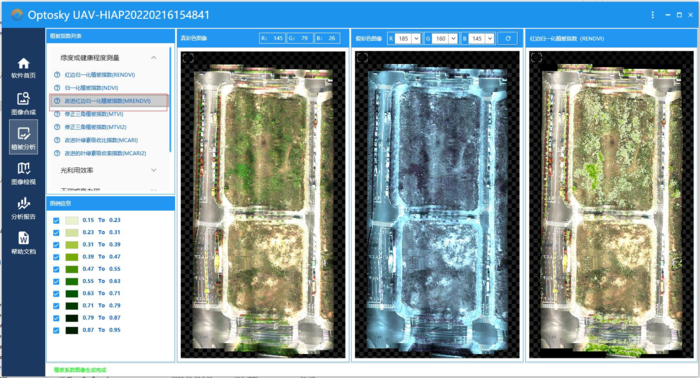Disable the 0.87 To 0.95 legend checkbox

(x=56, y=330)
